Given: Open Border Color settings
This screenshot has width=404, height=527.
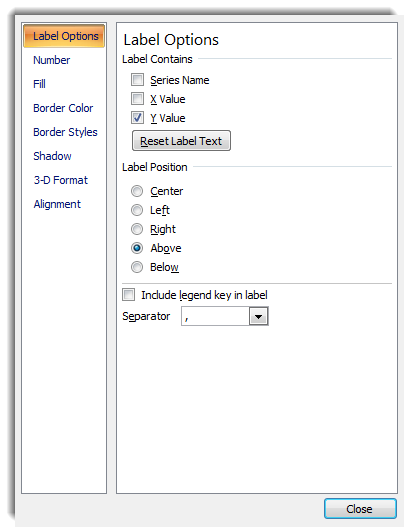Looking at the screenshot, I should (x=63, y=108).
